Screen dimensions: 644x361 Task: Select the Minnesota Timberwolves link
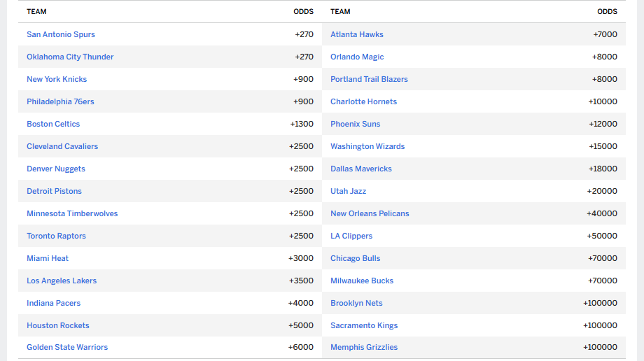click(72, 213)
